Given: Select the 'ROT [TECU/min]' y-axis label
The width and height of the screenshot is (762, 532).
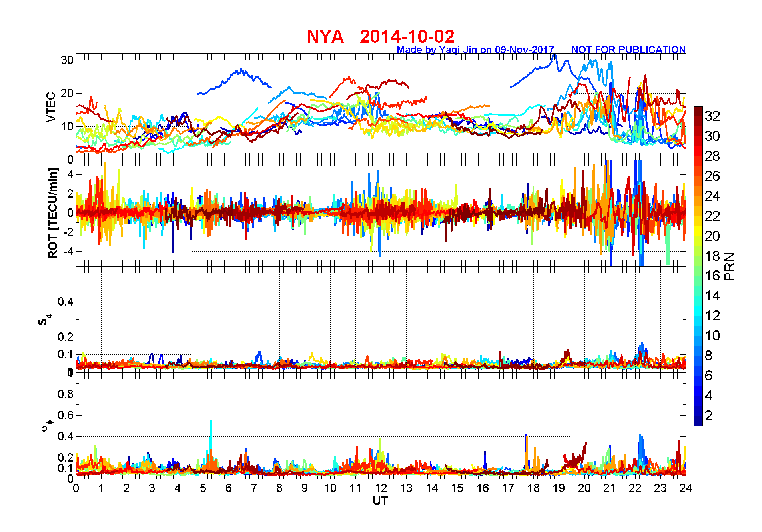Looking at the screenshot, I should pyautogui.click(x=53, y=213).
